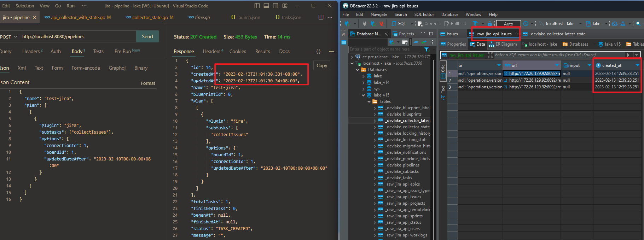644x240 pixels.
Task: Click dashboard gauge icon in DBeaver toolbar
Action: pyautogui.click(x=615, y=24)
